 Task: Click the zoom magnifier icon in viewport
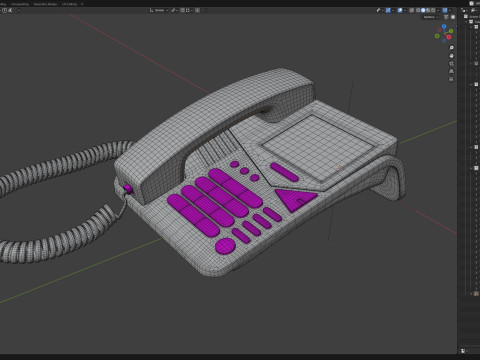451,48
